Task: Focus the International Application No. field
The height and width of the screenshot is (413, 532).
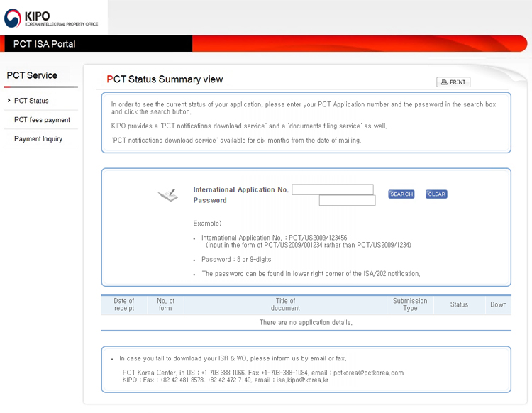Action: point(332,189)
